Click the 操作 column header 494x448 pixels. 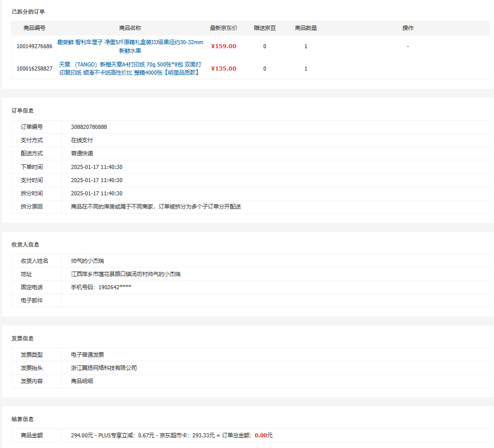tap(408, 28)
